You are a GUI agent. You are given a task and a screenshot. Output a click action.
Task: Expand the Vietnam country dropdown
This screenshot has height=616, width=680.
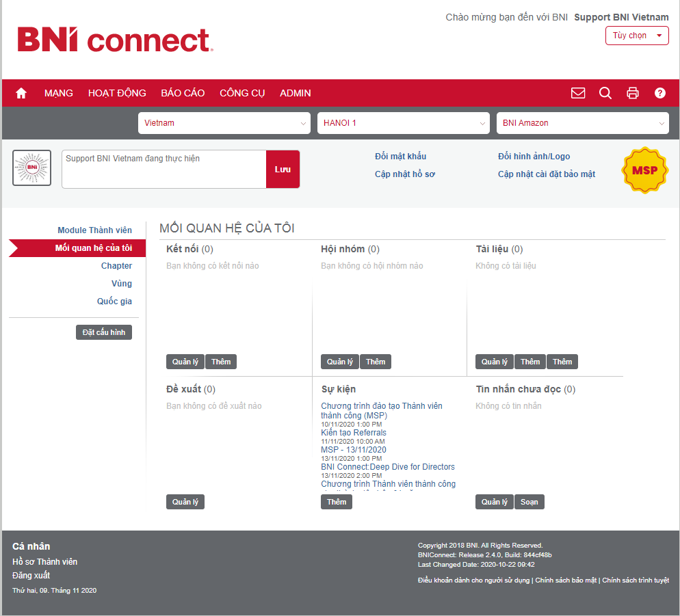click(x=224, y=123)
